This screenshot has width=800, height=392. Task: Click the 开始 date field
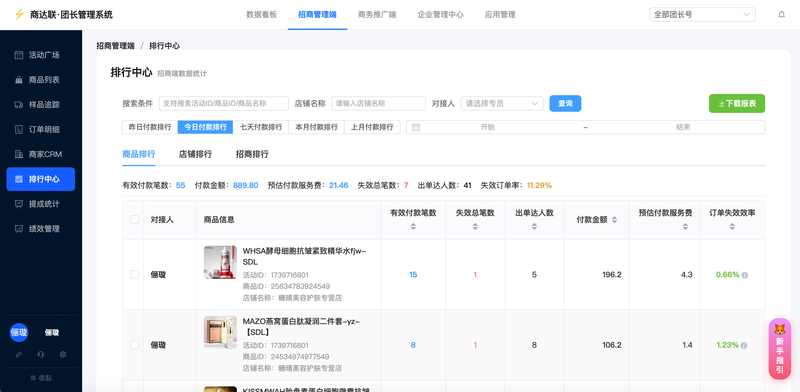point(487,127)
